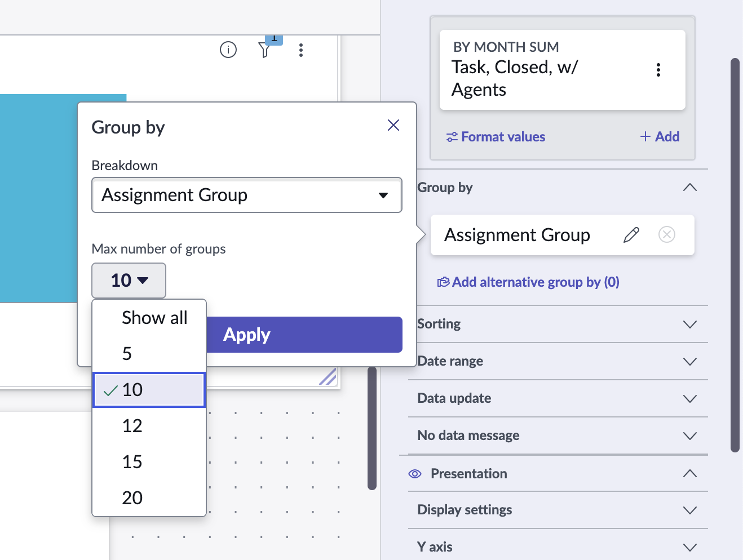Open the Breakdown dropdown

tap(247, 195)
